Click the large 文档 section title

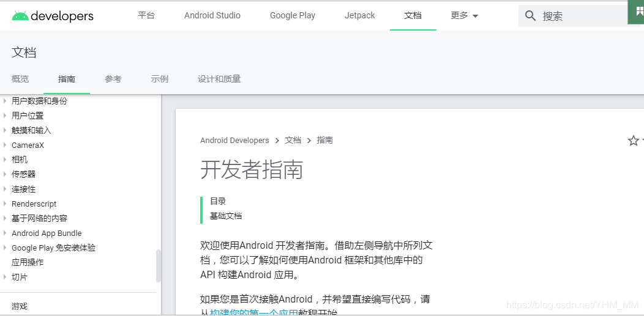pyautogui.click(x=24, y=53)
